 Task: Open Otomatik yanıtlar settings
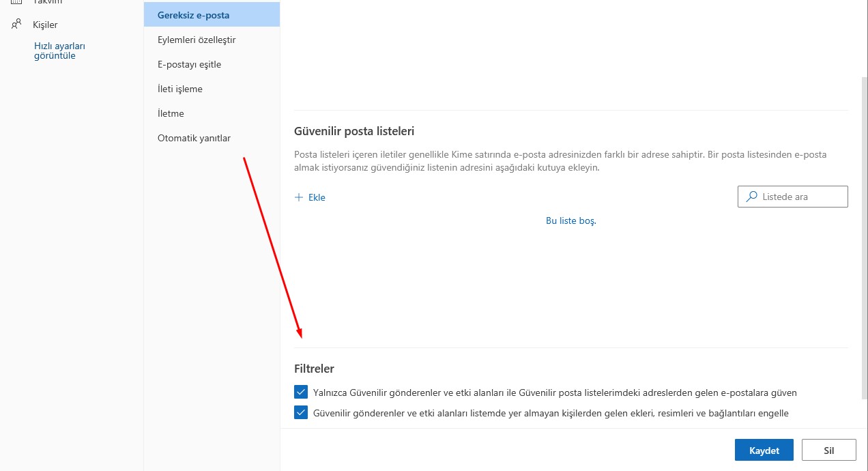pyautogui.click(x=194, y=138)
